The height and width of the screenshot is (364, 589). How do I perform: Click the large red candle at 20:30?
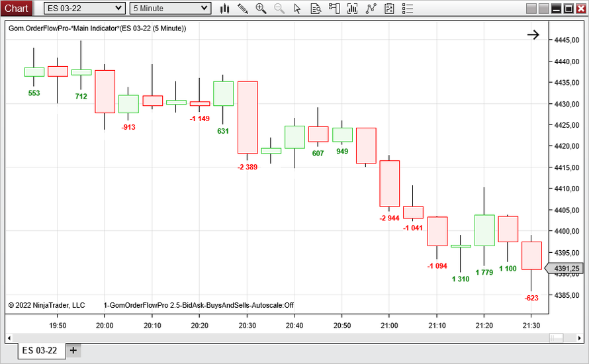(x=248, y=117)
